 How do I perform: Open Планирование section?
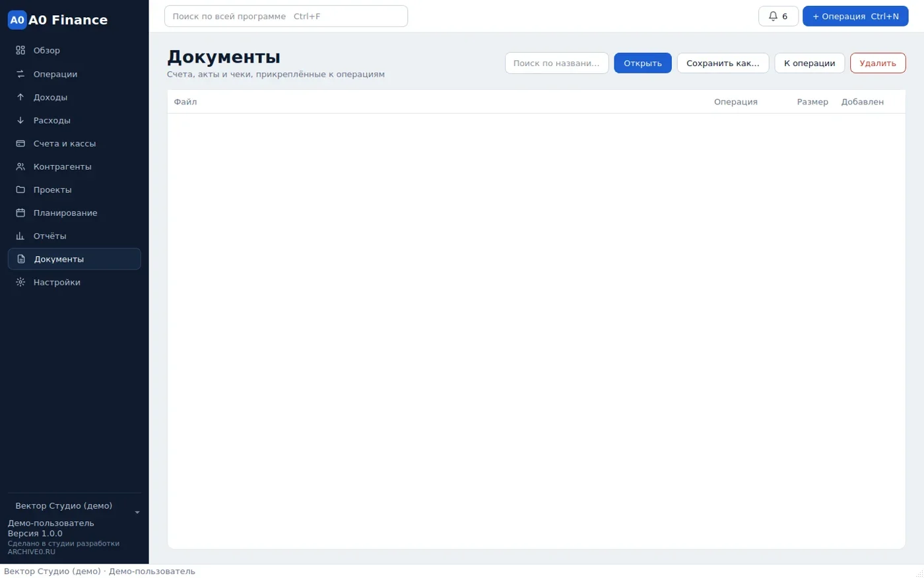click(74, 213)
